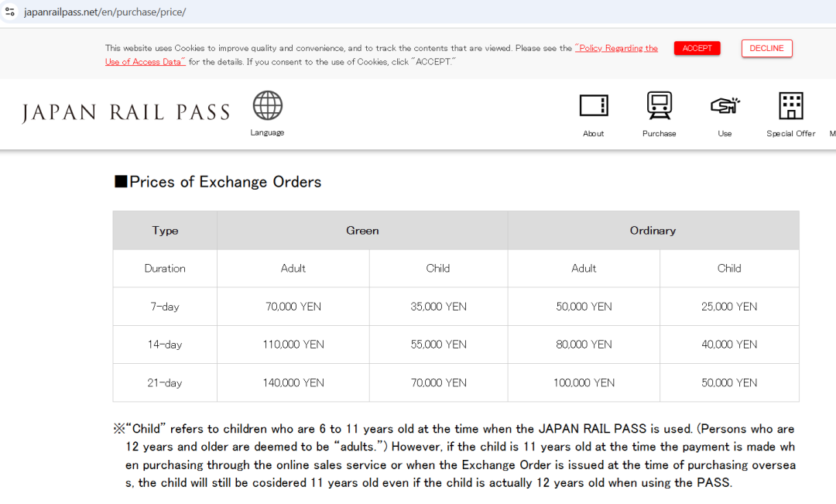Click the Language label under the globe
The height and width of the screenshot is (504, 836).
pos(267,132)
